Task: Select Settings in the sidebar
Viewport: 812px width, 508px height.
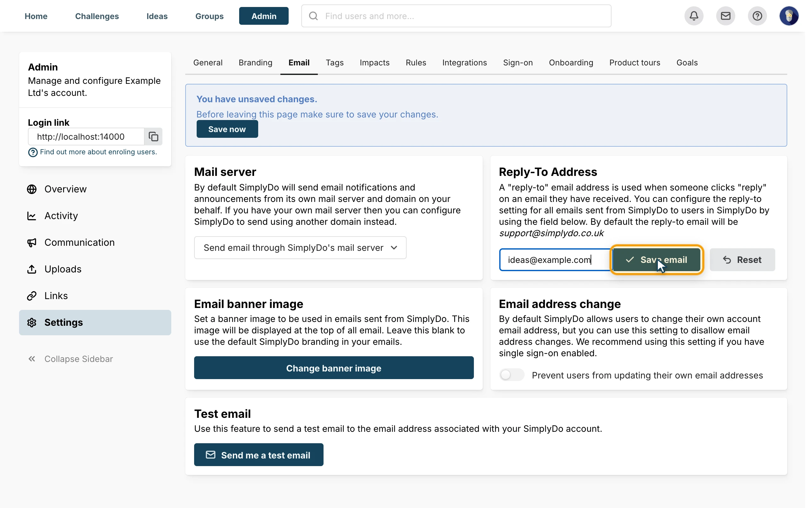Action: tap(95, 322)
